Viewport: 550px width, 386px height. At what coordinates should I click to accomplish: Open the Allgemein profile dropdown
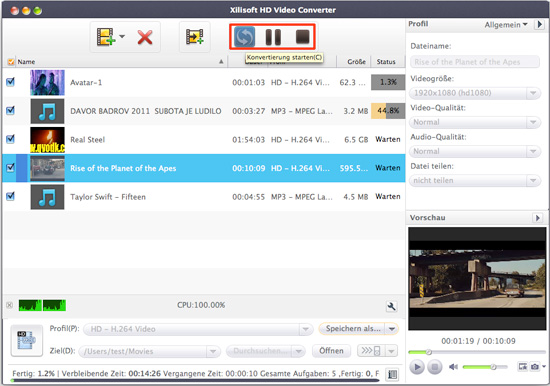click(x=506, y=25)
